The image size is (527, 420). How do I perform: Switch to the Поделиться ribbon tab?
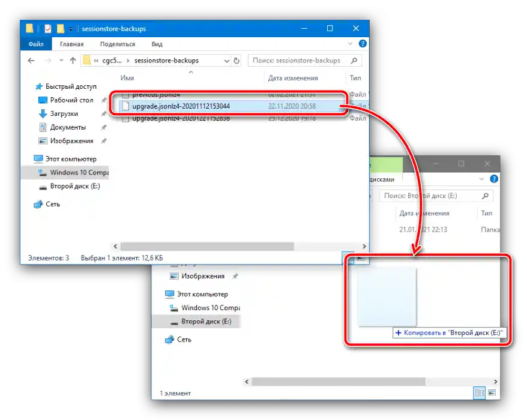tap(117, 44)
